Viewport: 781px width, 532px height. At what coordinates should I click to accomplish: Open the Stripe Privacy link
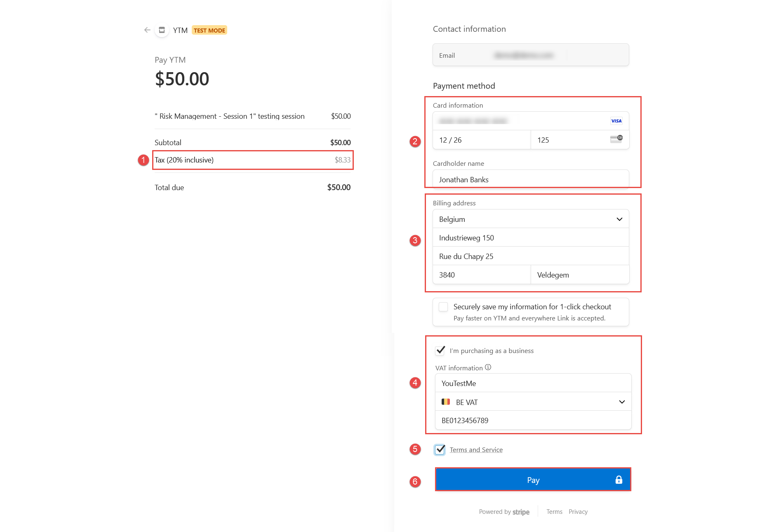coord(578,512)
